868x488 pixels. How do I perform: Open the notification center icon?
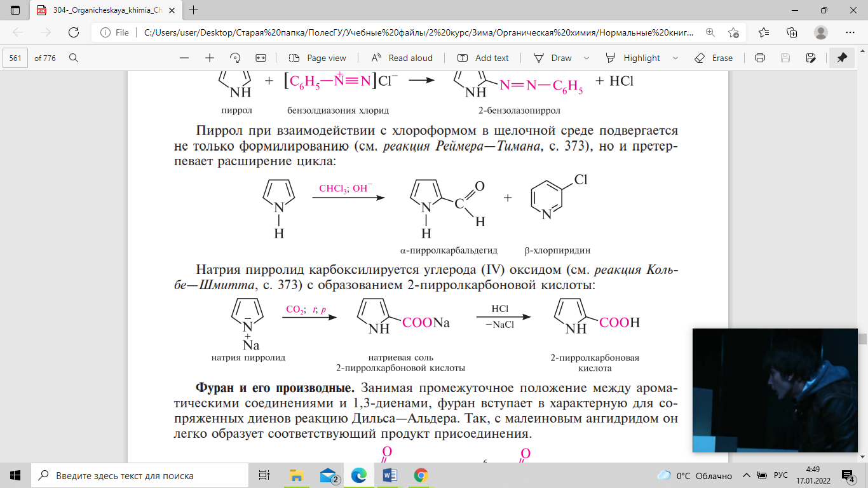pos(848,475)
